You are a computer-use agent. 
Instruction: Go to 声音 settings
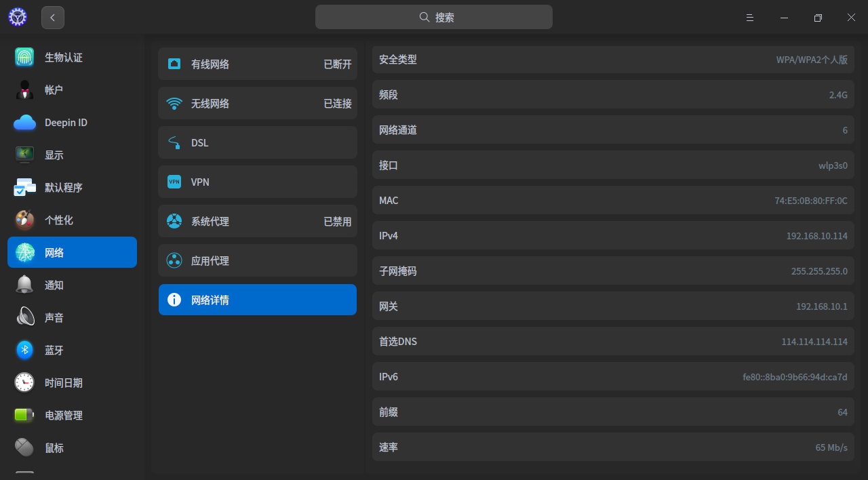pos(54,318)
